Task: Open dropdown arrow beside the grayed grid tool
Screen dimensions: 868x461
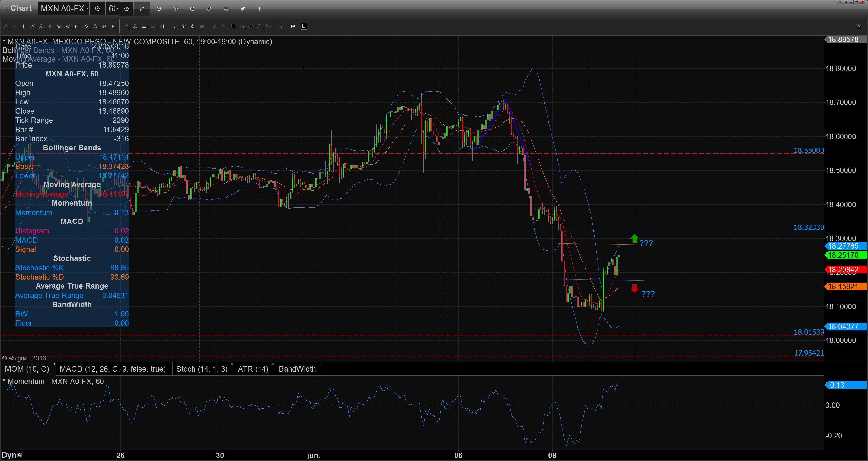Action: tap(237, 28)
